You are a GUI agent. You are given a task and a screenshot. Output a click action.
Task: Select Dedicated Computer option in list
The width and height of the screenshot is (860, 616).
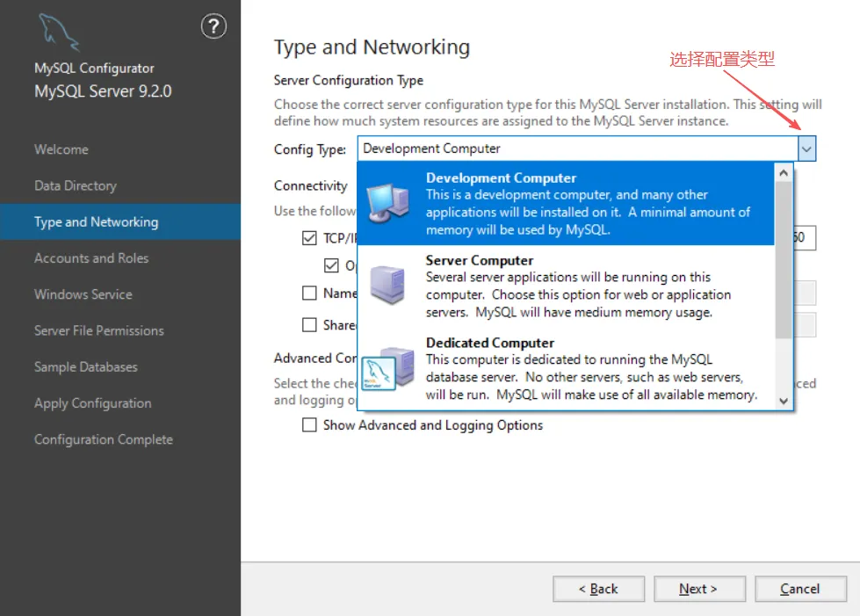point(566,368)
